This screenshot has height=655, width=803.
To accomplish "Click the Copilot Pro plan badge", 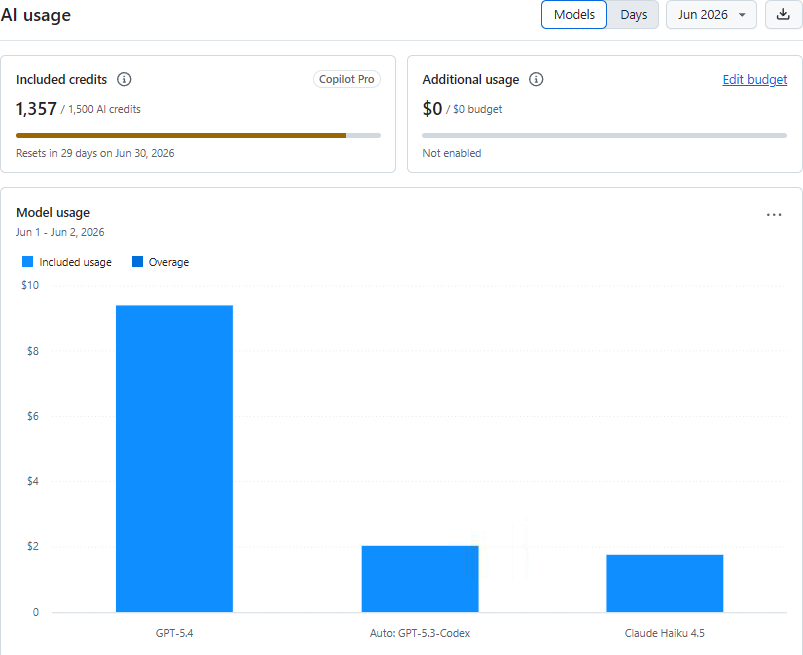I will tap(347, 79).
